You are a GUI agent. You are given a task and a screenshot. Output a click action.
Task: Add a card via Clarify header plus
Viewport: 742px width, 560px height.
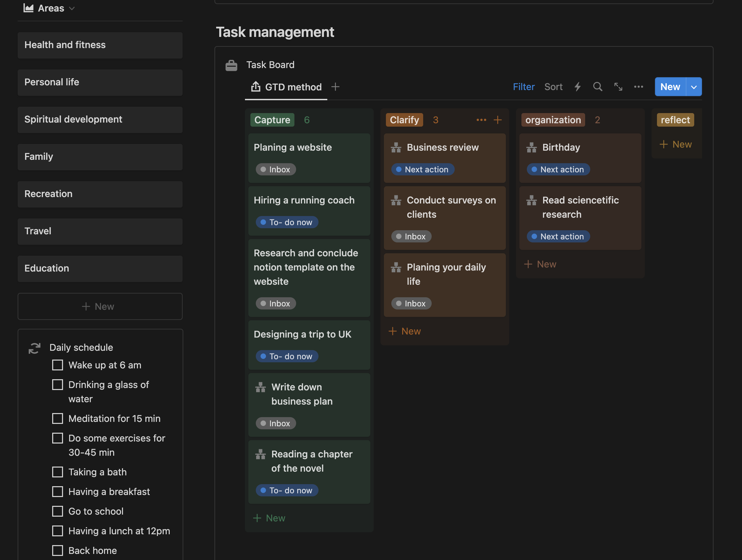click(498, 120)
